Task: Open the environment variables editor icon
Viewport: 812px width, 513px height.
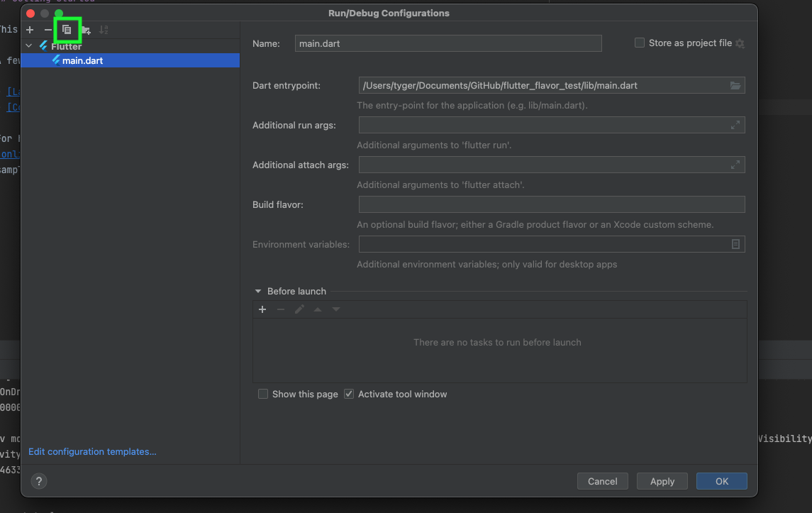Action: [x=735, y=244]
